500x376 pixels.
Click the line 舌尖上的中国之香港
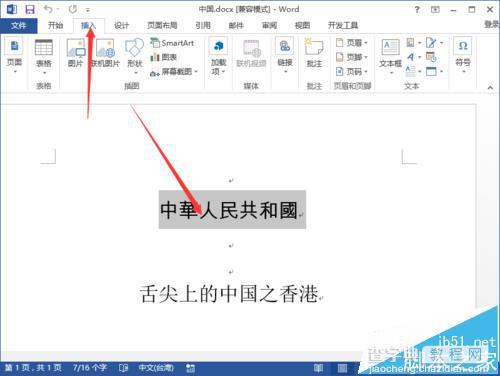click(229, 294)
